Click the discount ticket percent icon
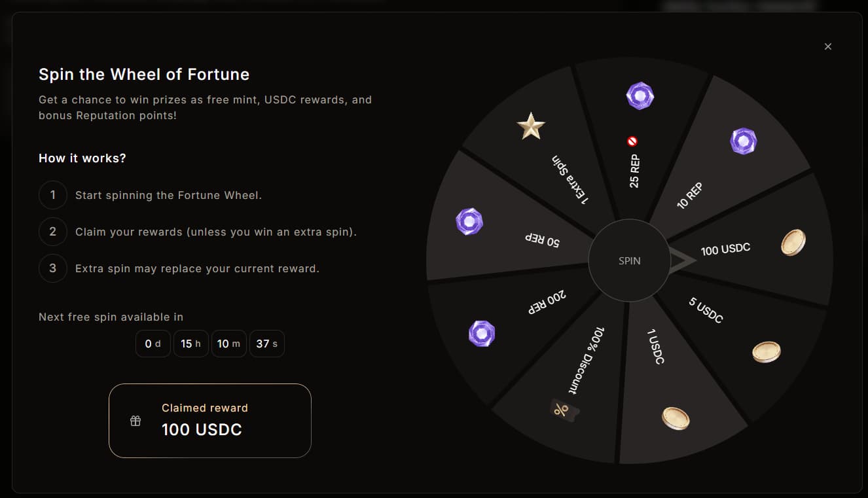 tap(561, 410)
